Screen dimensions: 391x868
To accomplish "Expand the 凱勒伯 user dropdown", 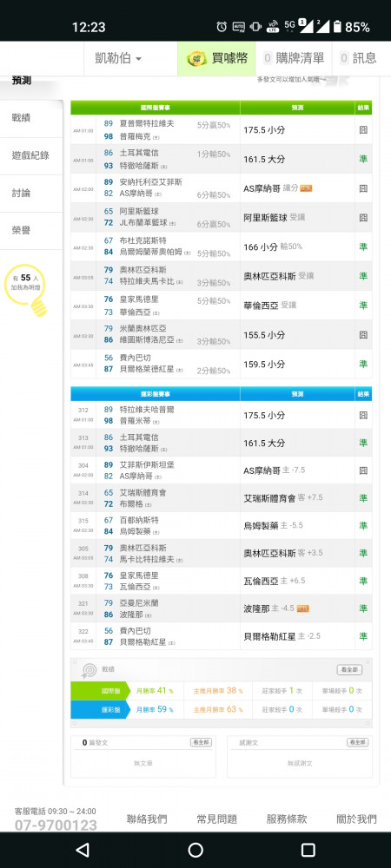I will [118, 58].
